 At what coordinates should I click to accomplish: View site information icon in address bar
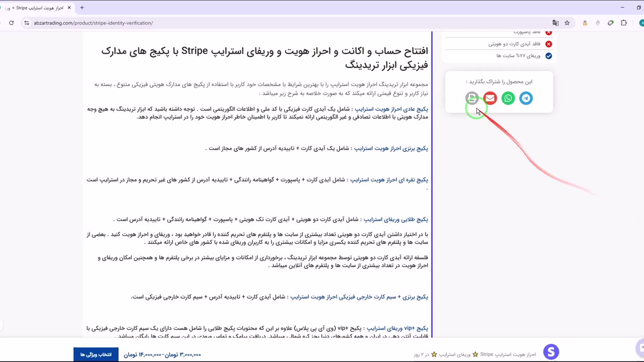tap(27, 23)
